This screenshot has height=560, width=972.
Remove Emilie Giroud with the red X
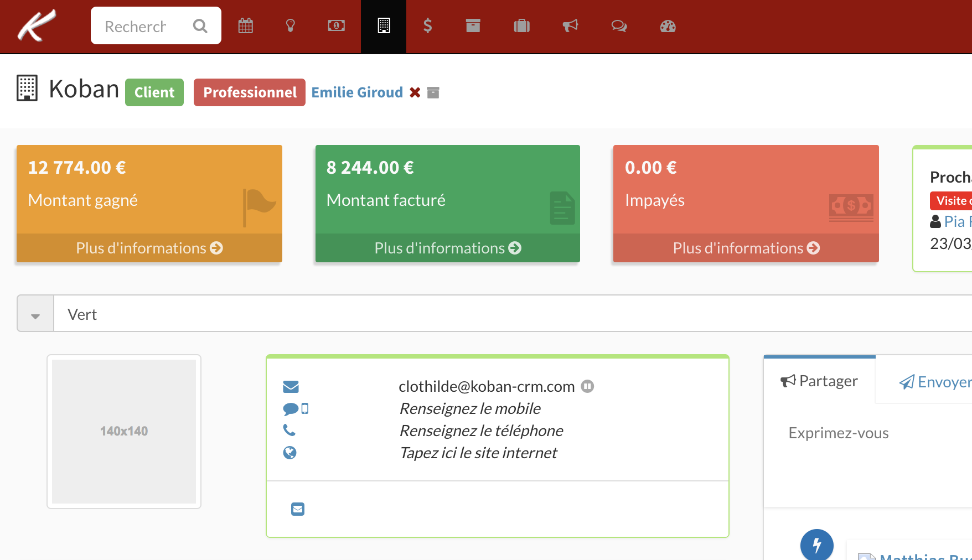pos(415,92)
